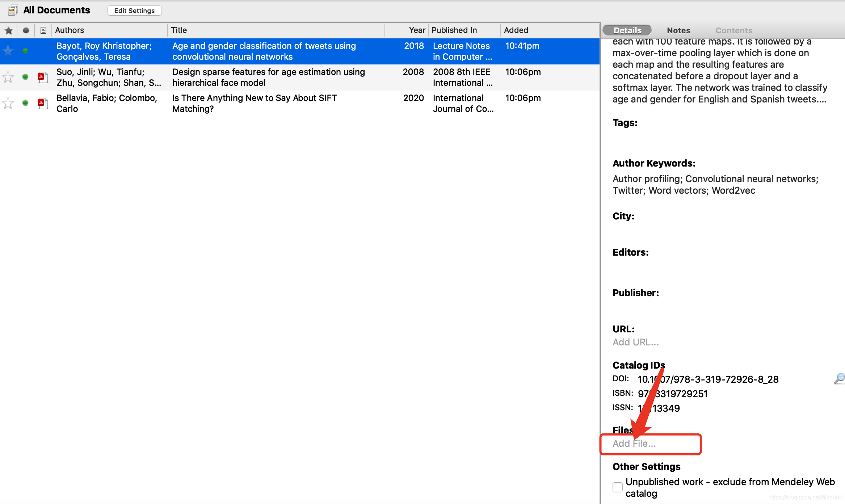This screenshot has width=845, height=504.
Task: Sort documents by Added column
Action: (x=550, y=30)
